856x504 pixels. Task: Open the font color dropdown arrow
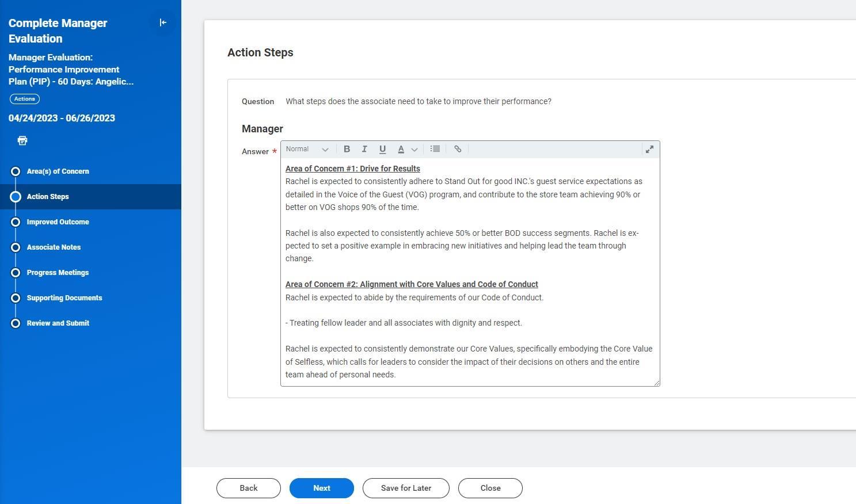pyautogui.click(x=414, y=150)
